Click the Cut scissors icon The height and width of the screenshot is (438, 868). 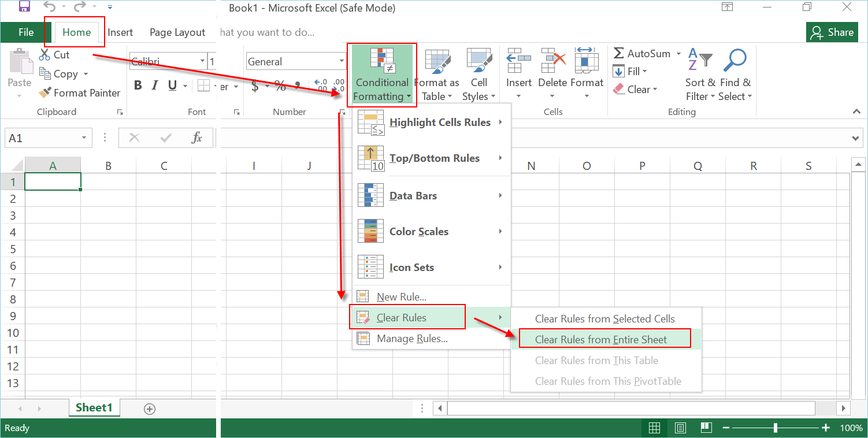(x=45, y=55)
